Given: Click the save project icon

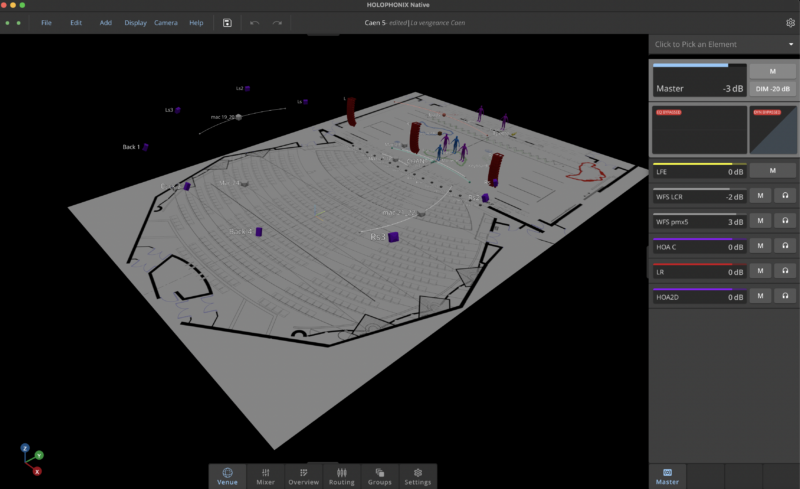Looking at the screenshot, I should [228, 22].
